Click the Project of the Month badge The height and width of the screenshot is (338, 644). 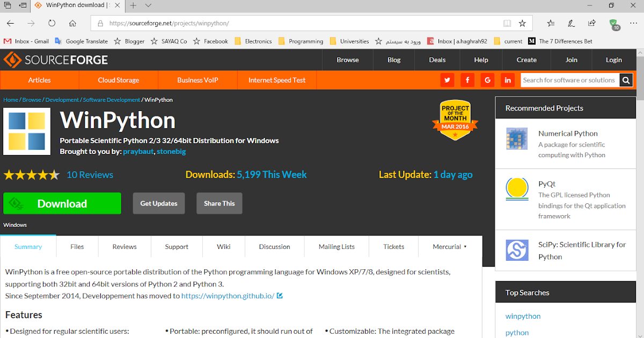click(455, 120)
